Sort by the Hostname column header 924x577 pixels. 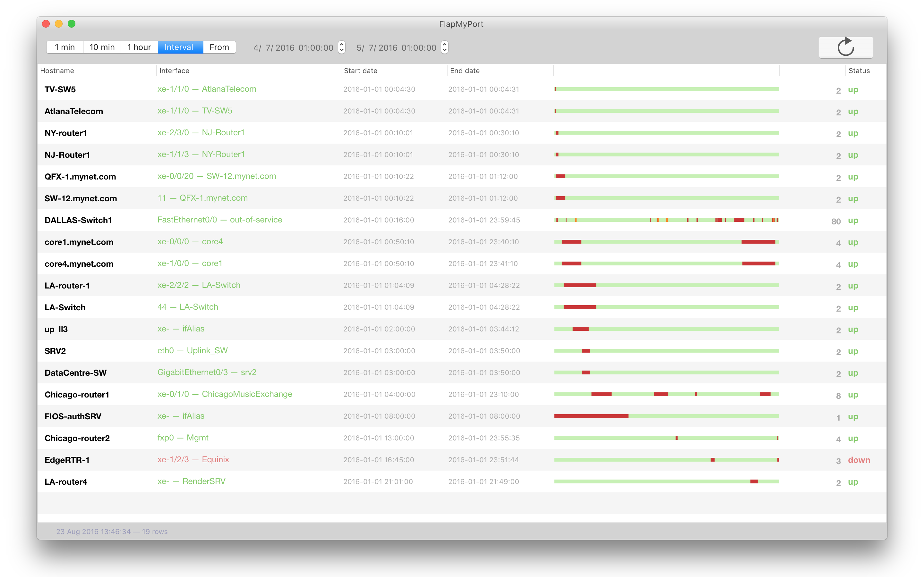tap(57, 71)
